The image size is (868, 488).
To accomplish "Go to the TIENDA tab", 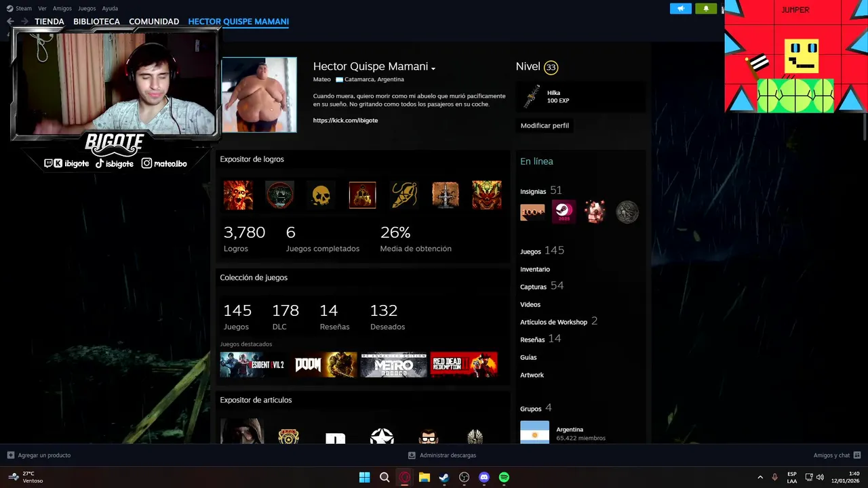I will pyautogui.click(x=50, y=22).
